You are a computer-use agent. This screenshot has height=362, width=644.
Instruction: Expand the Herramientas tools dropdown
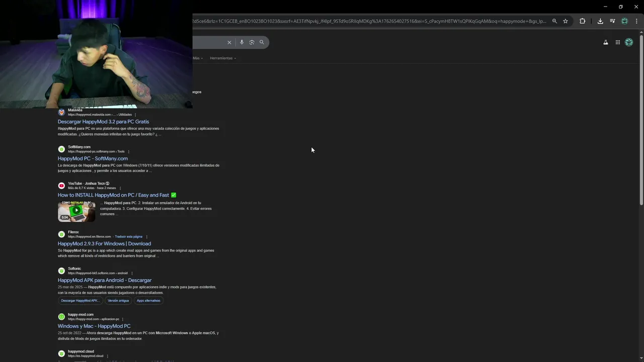pos(223,58)
